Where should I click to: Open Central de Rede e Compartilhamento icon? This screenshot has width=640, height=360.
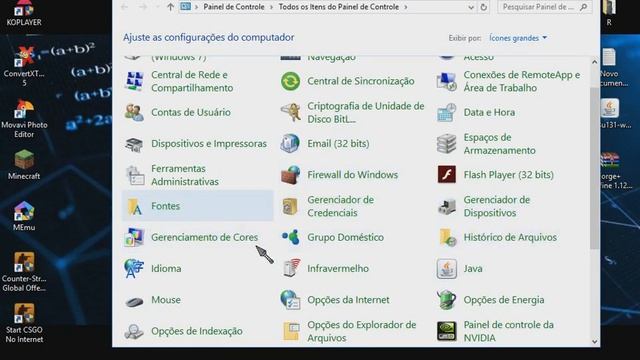point(134,81)
